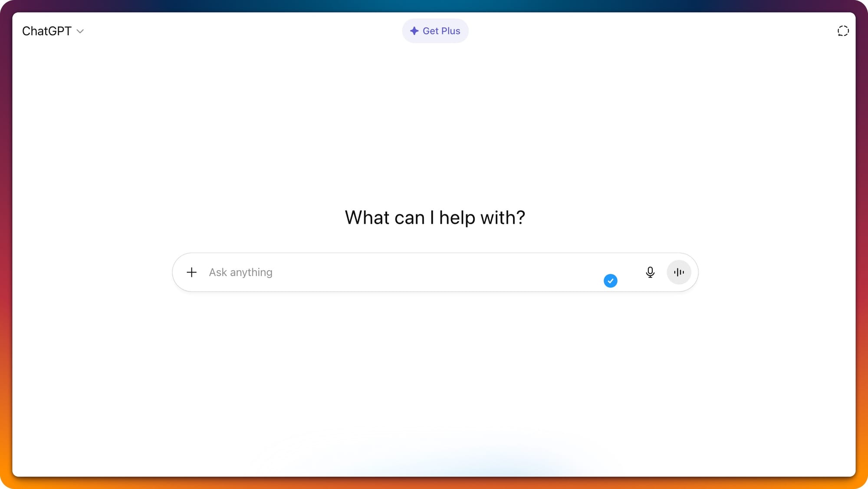The height and width of the screenshot is (489, 868).
Task: Click the chevron next to ChatGPT
Action: pos(80,31)
